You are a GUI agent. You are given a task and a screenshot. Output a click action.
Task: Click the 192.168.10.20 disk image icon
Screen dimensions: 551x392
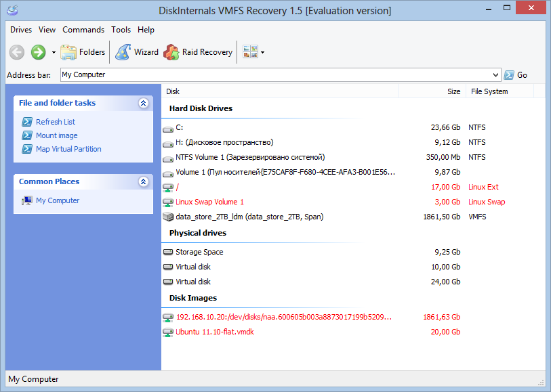tap(168, 318)
